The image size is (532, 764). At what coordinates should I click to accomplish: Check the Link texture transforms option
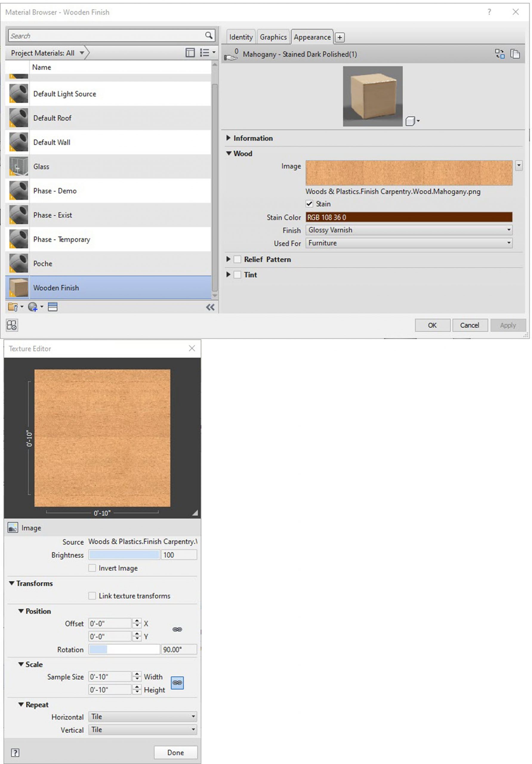tap(92, 596)
